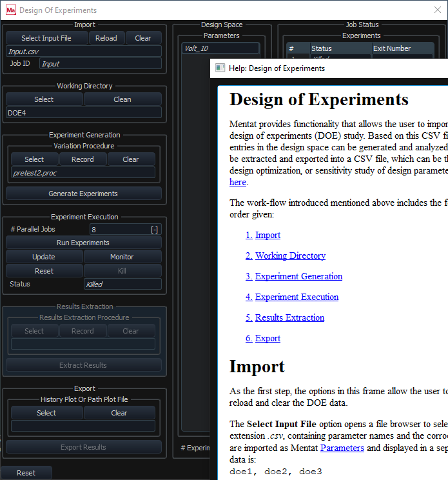Select Volt_10 in the Parameters list
448x480 pixels.
pos(220,48)
